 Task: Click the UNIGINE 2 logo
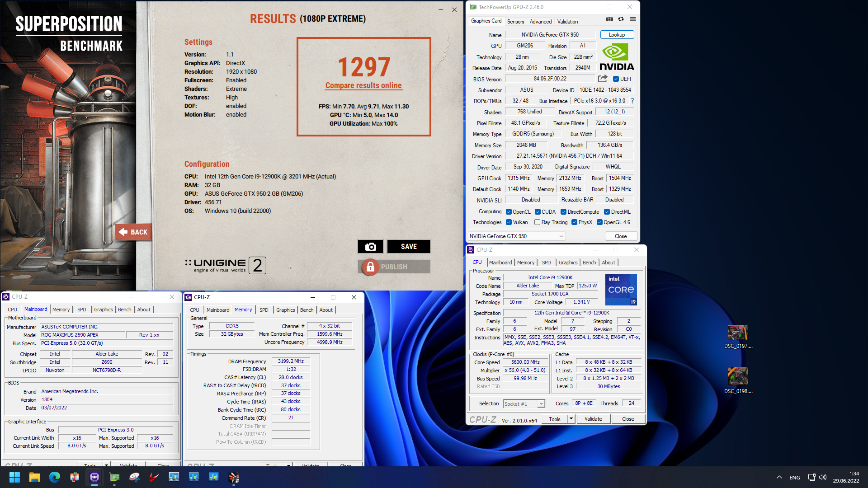tap(225, 266)
